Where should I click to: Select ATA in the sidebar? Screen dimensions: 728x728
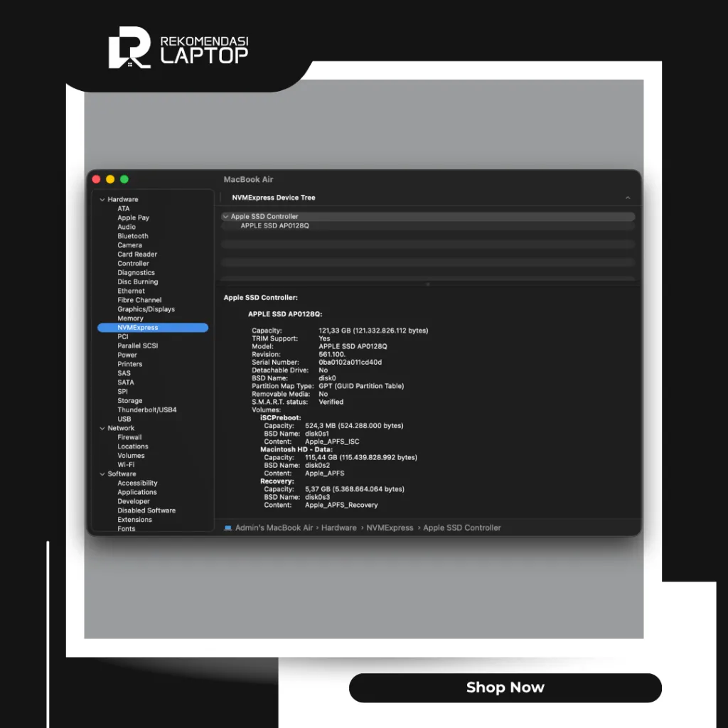(x=124, y=208)
